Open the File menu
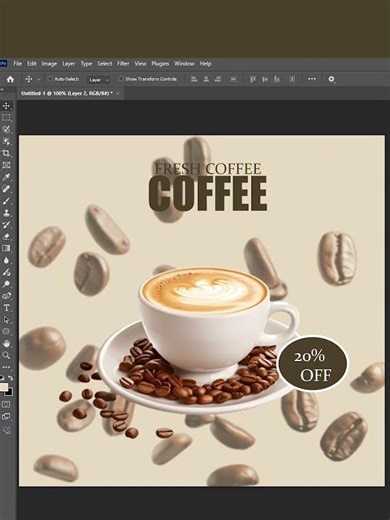The image size is (390, 520). [17, 64]
